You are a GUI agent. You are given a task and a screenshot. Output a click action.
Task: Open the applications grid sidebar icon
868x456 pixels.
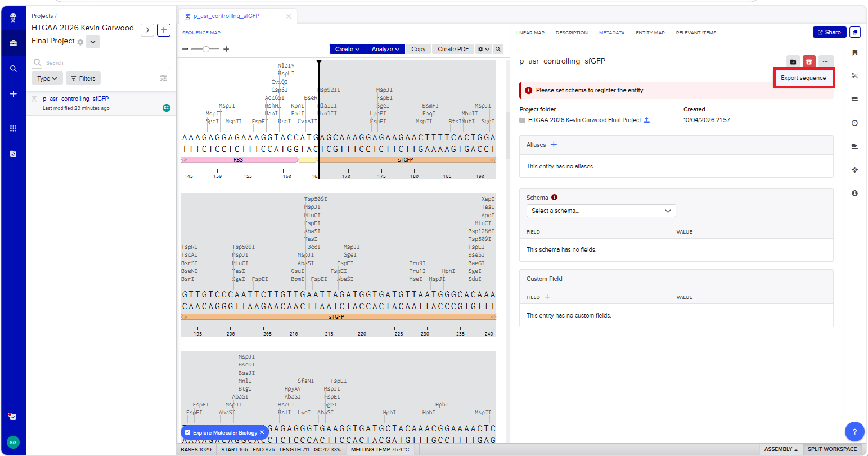click(x=14, y=128)
